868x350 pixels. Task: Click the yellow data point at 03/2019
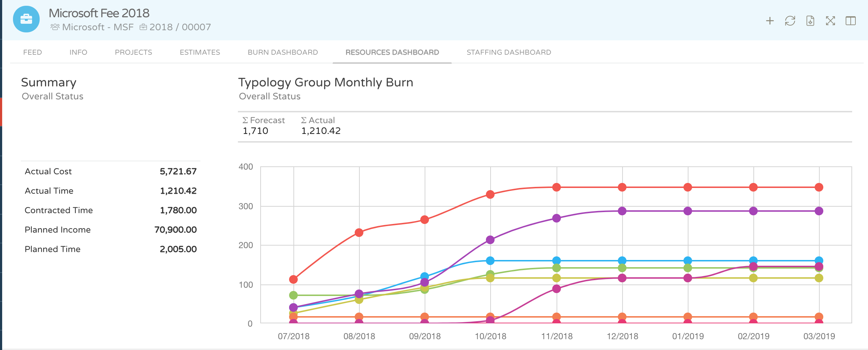[819, 278]
